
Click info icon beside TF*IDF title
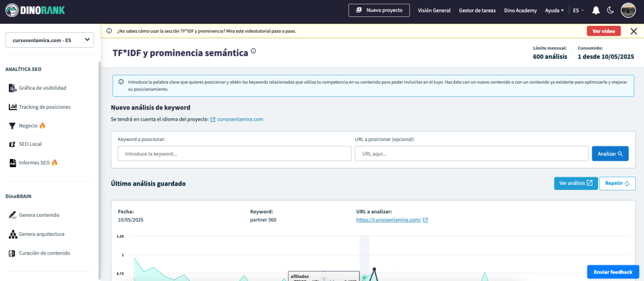tap(253, 52)
